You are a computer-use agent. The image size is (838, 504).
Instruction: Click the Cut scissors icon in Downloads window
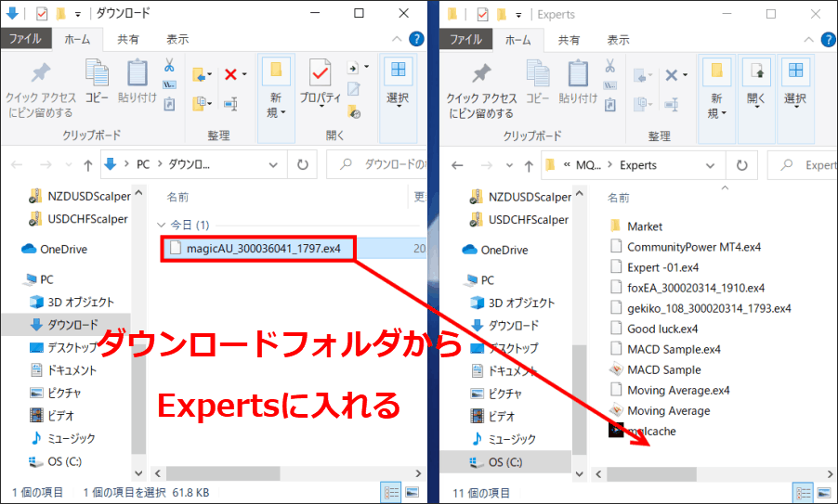coord(169,66)
